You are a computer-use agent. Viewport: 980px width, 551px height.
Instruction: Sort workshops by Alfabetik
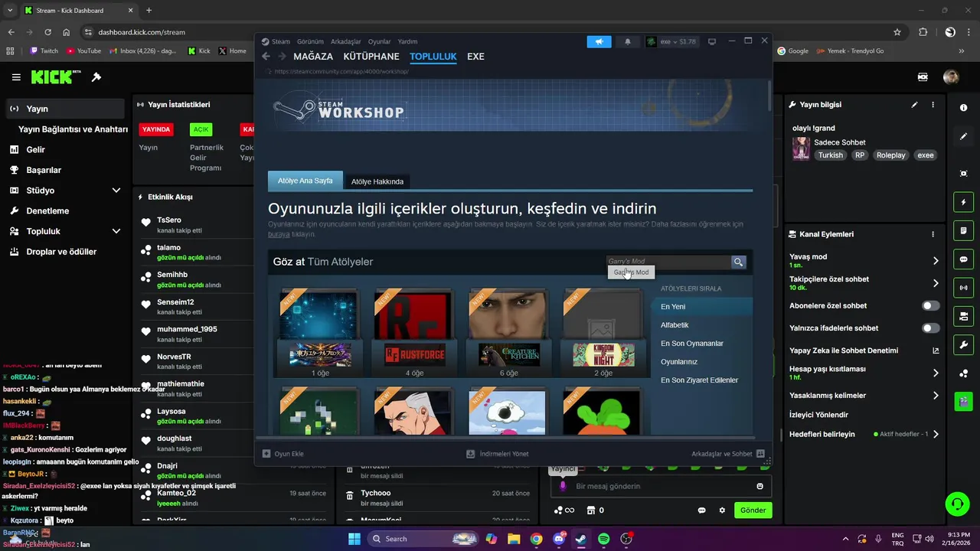point(675,325)
